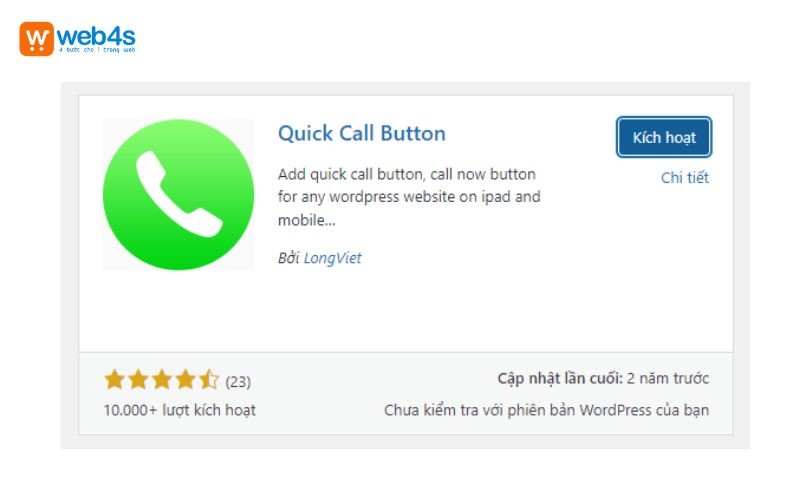
Task: Click the Cập nhật lần cuối label
Action: pos(560,379)
